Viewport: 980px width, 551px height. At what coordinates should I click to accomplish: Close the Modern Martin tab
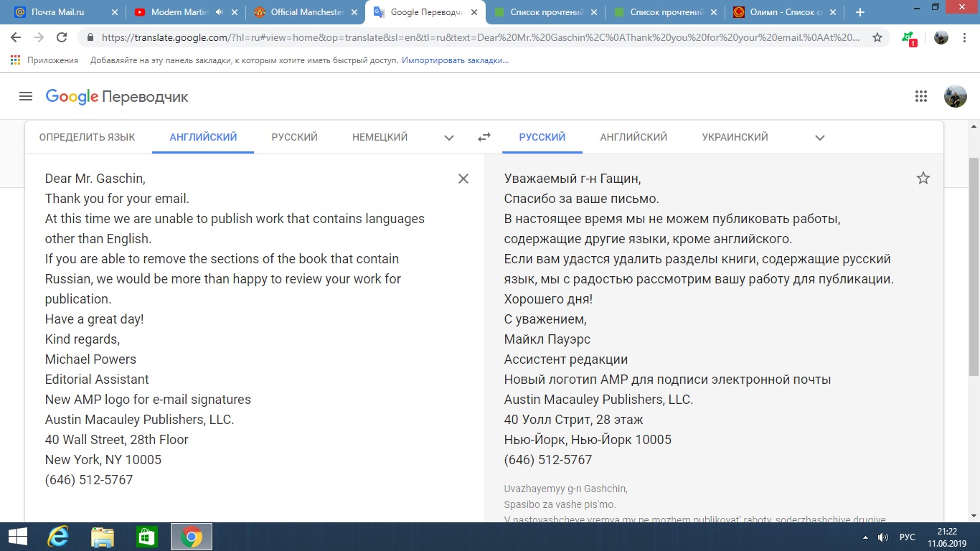[x=235, y=12]
